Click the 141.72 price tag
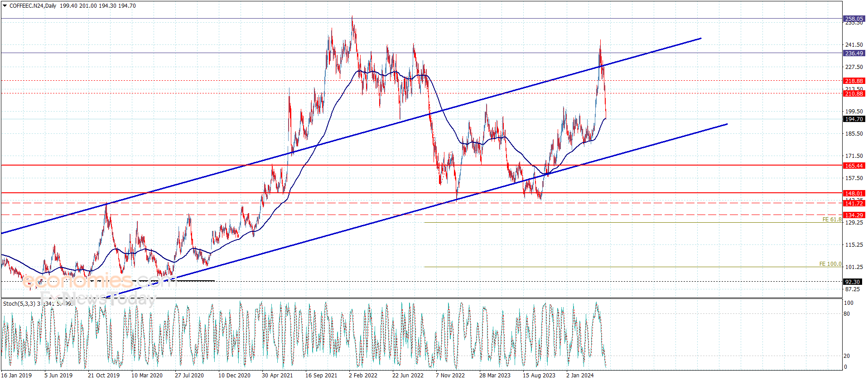This screenshot has height=381, width=868. tap(854, 204)
